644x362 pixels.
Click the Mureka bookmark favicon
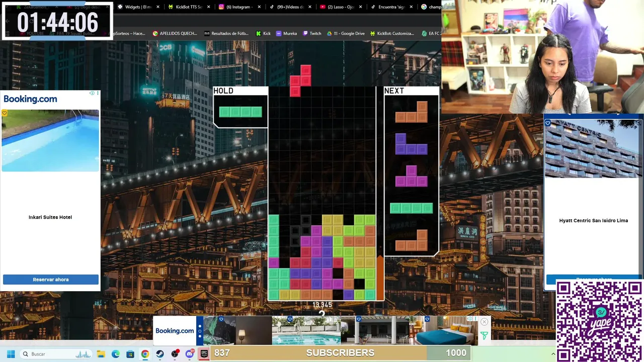[x=279, y=34]
